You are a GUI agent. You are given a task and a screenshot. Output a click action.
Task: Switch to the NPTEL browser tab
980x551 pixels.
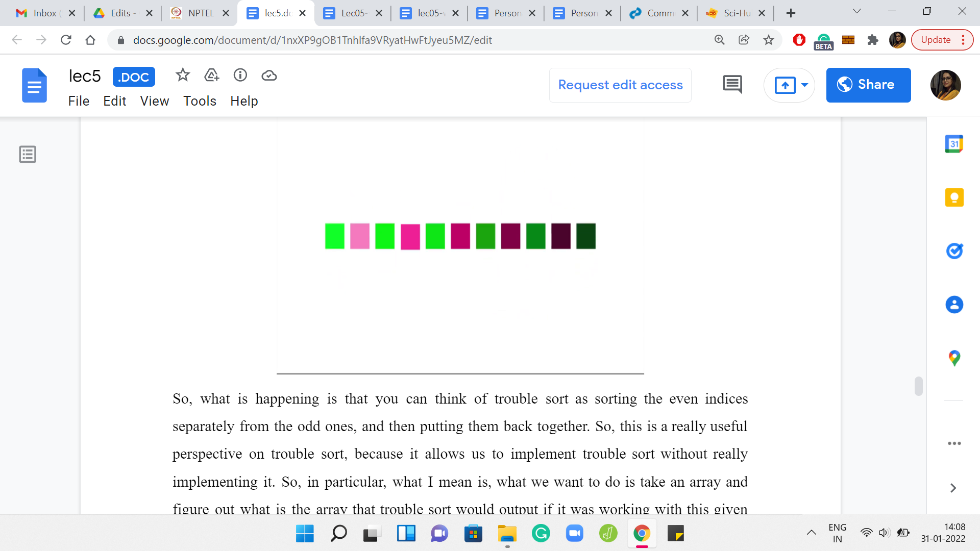[x=199, y=13]
